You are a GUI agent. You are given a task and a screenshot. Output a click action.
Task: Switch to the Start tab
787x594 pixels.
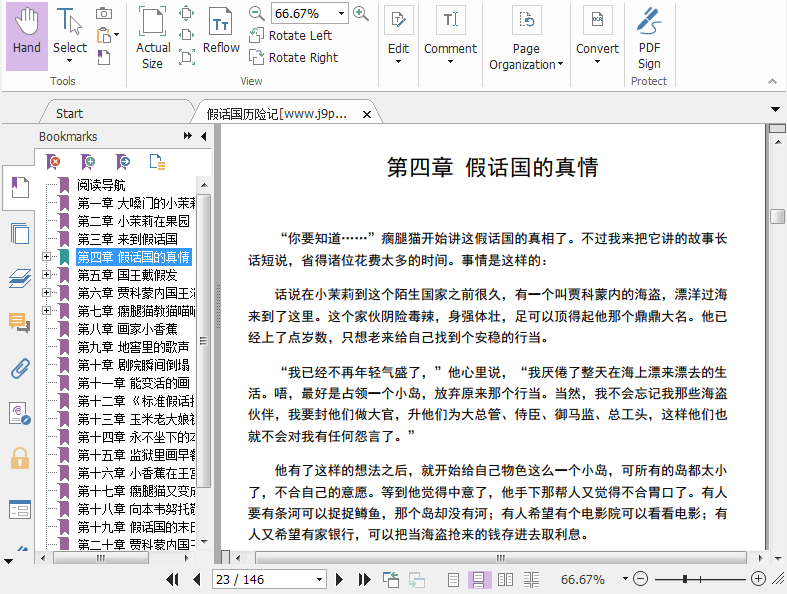(69, 113)
